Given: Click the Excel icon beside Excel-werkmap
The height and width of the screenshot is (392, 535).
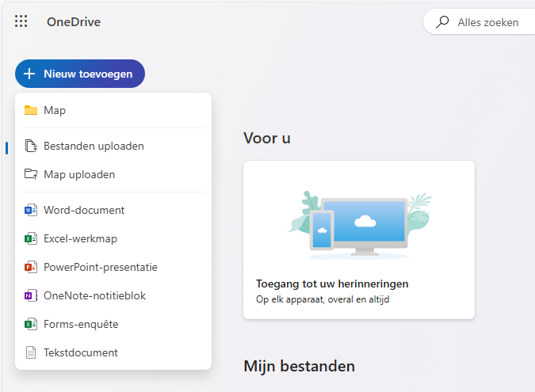Looking at the screenshot, I should click(31, 238).
